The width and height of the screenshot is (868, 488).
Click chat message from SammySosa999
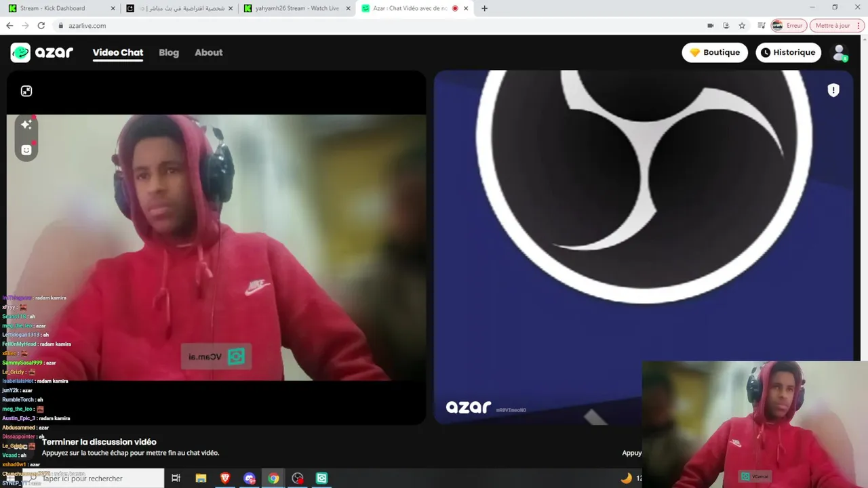tap(29, 363)
